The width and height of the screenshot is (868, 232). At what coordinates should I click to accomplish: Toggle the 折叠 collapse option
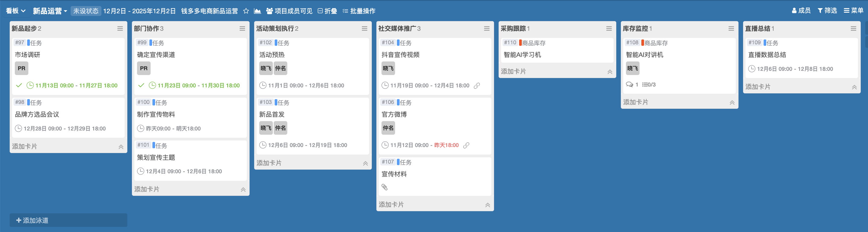point(327,11)
